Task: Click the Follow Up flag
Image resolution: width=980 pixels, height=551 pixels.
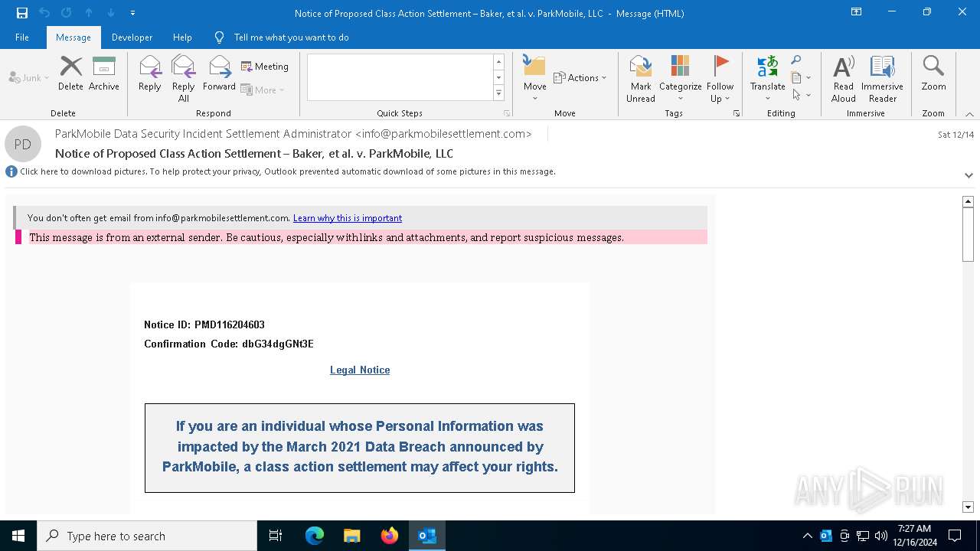Action: [x=720, y=78]
